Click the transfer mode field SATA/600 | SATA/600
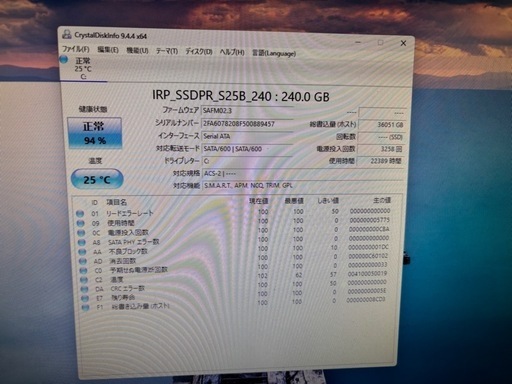 tap(247, 149)
